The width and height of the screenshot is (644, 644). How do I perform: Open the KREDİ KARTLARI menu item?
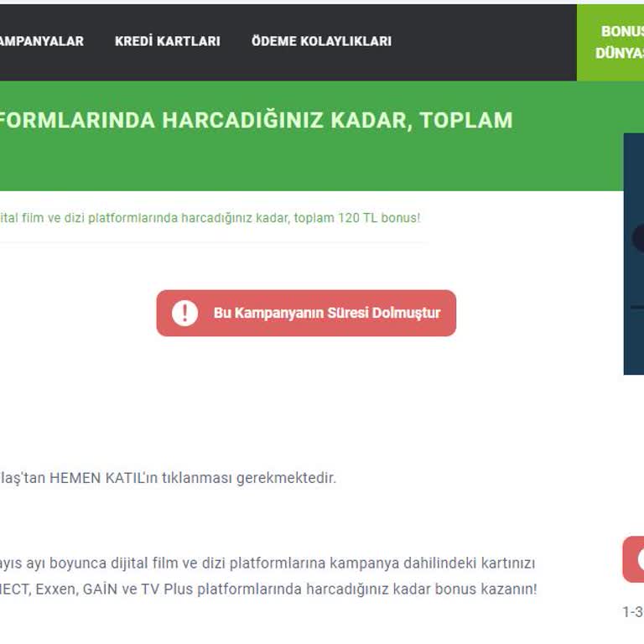168,41
